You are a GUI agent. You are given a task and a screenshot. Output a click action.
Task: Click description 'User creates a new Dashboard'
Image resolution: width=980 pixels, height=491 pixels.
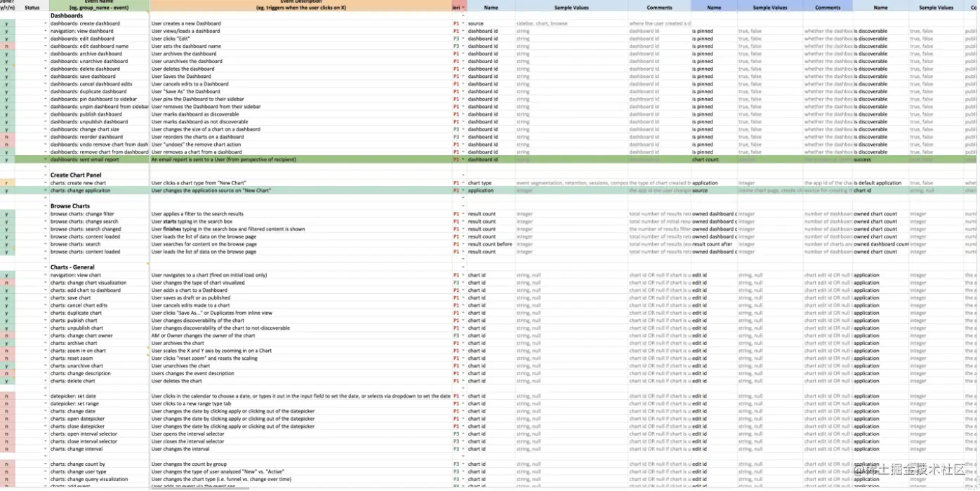click(x=301, y=24)
